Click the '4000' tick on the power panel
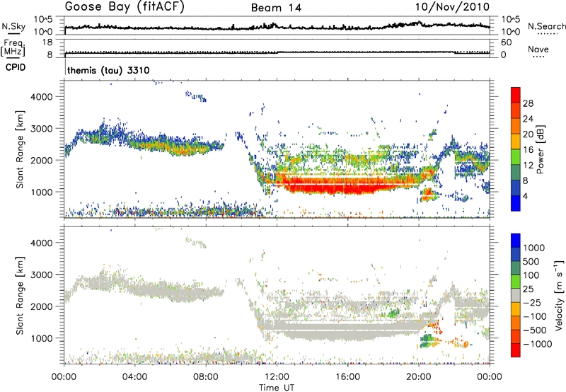Screen dimensions: 566x392 (x=42, y=97)
